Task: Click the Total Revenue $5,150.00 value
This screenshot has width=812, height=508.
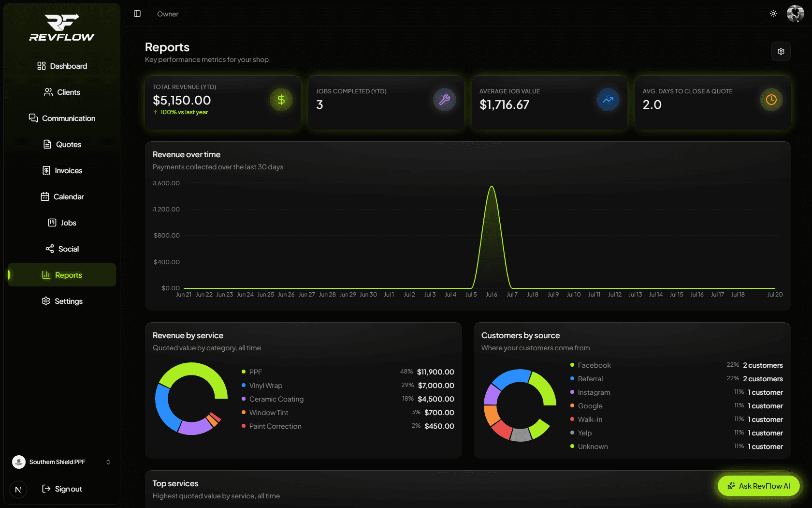Action: point(182,100)
